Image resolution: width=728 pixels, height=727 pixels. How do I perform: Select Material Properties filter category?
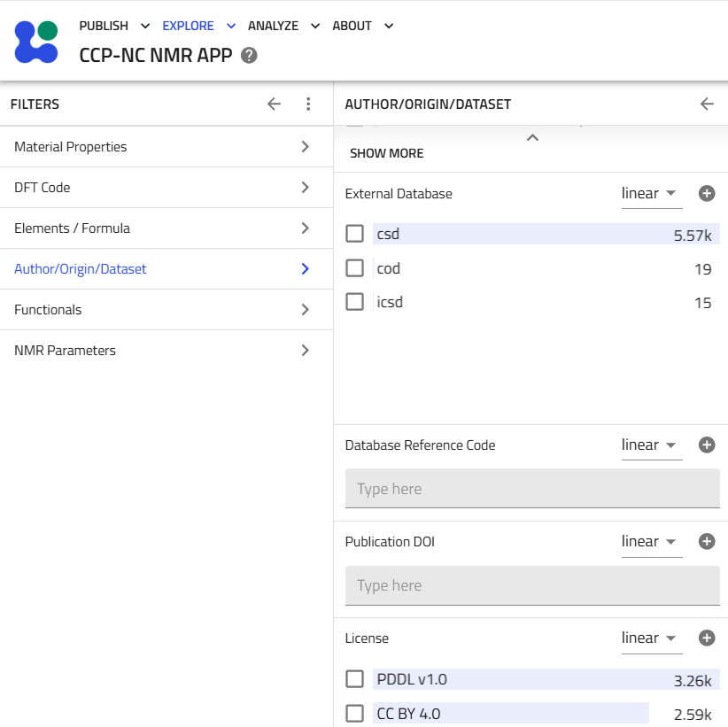coord(167,147)
